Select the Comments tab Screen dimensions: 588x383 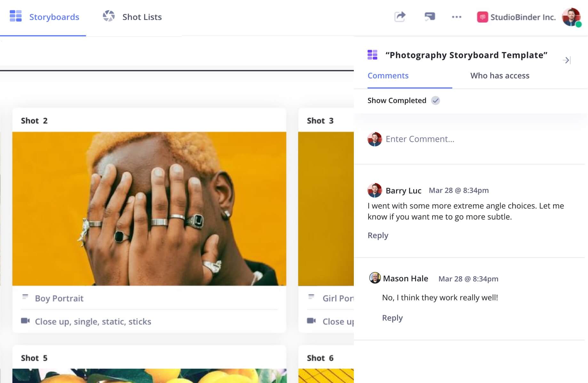tap(388, 75)
